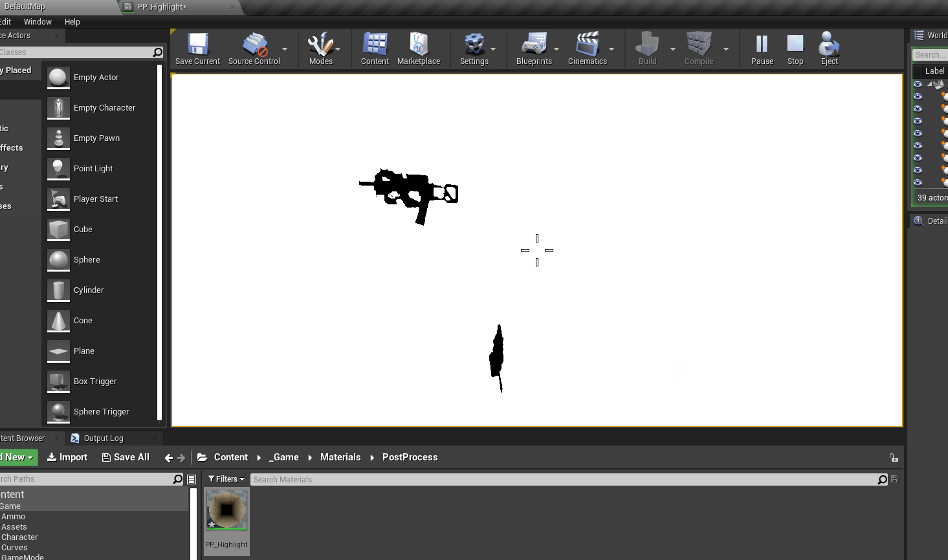Open the Source Control toolbar icon
The width and height of the screenshot is (948, 560).
(255, 45)
